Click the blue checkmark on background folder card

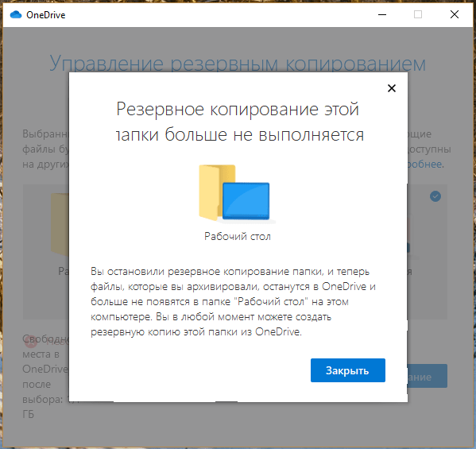435,196
